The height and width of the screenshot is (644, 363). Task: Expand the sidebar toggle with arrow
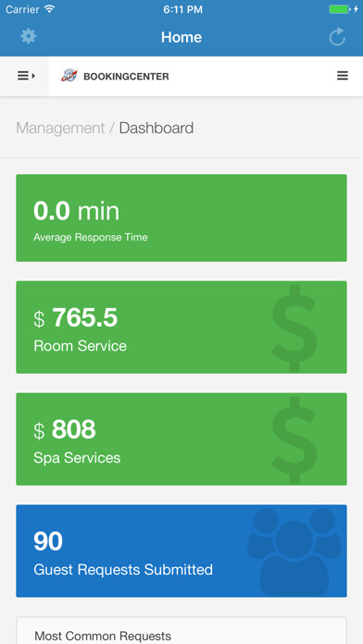click(x=26, y=76)
